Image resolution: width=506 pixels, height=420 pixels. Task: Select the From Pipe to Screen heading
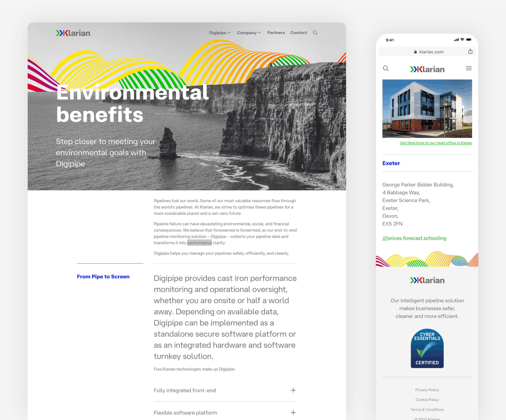tap(103, 276)
